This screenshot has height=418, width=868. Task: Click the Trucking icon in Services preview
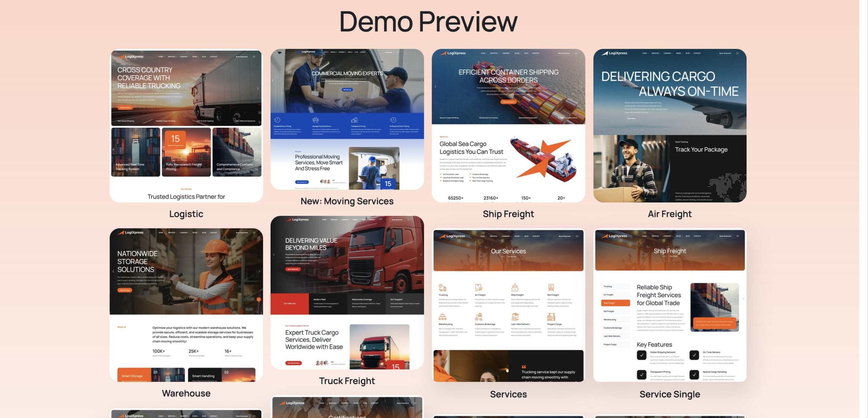442,288
